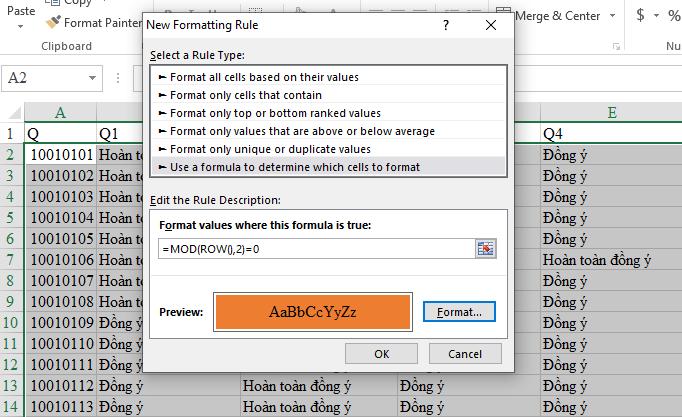Click the orange AaBbCcYyZz preview swatch
This screenshot has width=682, height=417.
pos(313,312)
